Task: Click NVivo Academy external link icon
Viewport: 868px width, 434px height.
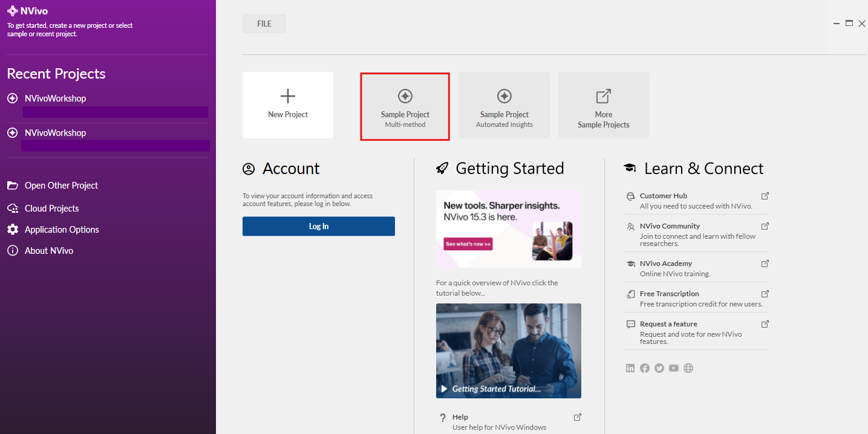Action: [765, 264]
